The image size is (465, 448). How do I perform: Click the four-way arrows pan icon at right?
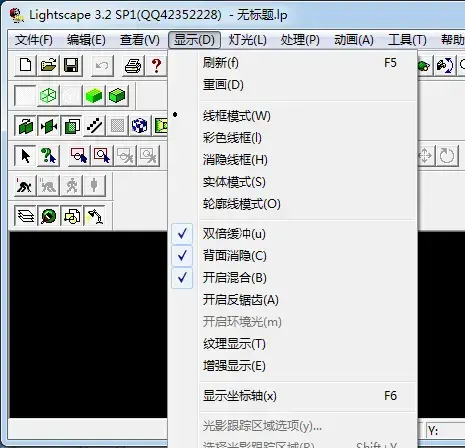point(426,156)
